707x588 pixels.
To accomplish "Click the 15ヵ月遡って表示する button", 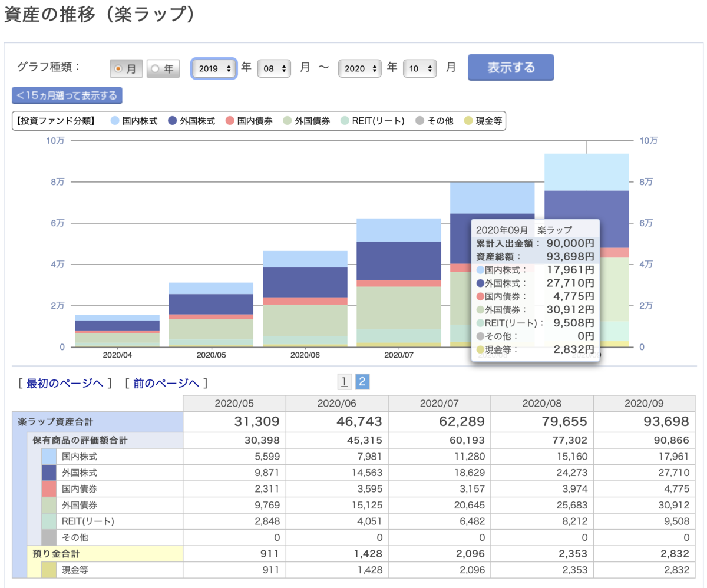I will coord(67,95).
